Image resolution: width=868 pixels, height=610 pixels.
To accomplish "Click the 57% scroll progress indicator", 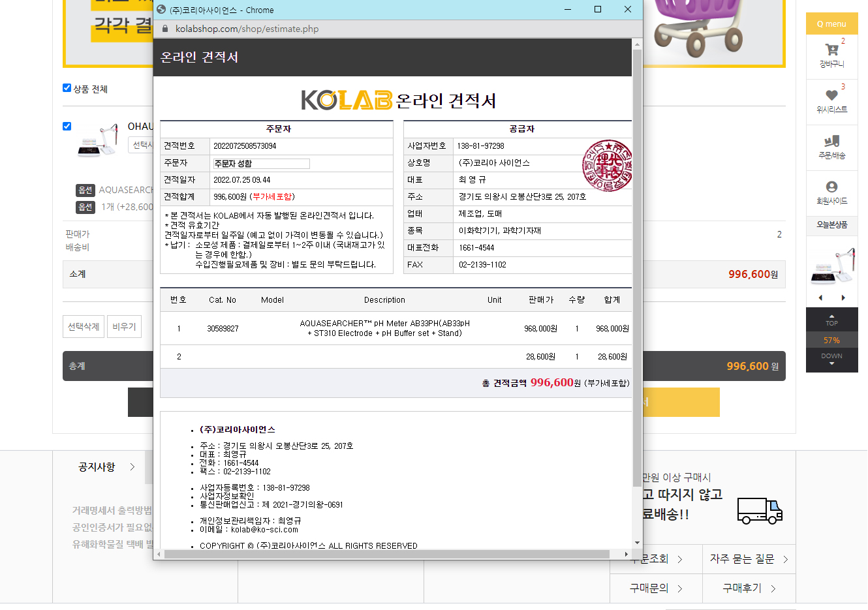I will point(831,340).
